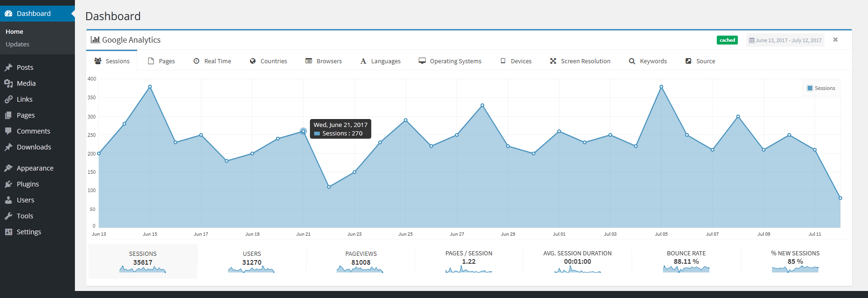Click the Settings sliders icon
The image size is (868, 298).
pos(8,232)
